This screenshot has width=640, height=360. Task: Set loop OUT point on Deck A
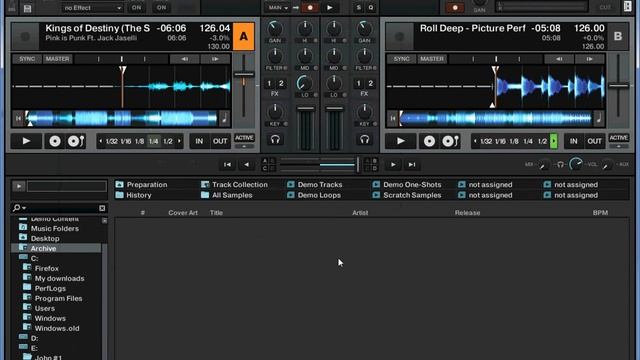pyautogui.click(x=220, y=141)
